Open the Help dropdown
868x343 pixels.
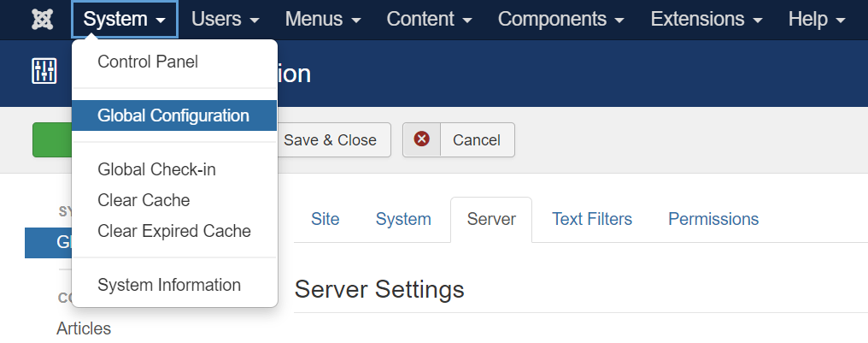(817, 19)
